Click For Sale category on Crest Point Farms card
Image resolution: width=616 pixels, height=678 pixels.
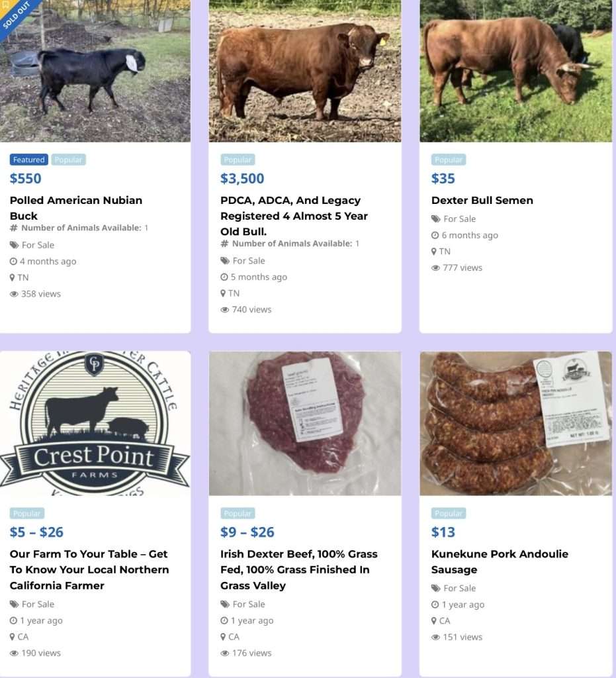pos(38,605)
